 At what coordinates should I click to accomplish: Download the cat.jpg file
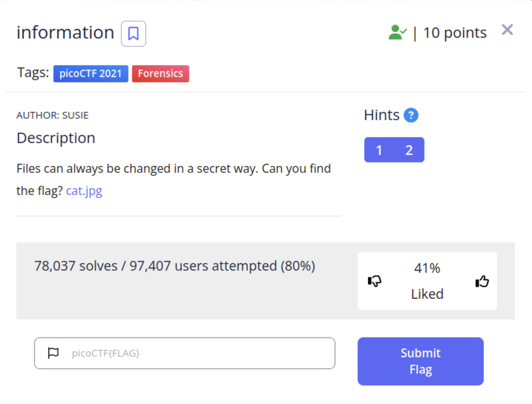84,191
